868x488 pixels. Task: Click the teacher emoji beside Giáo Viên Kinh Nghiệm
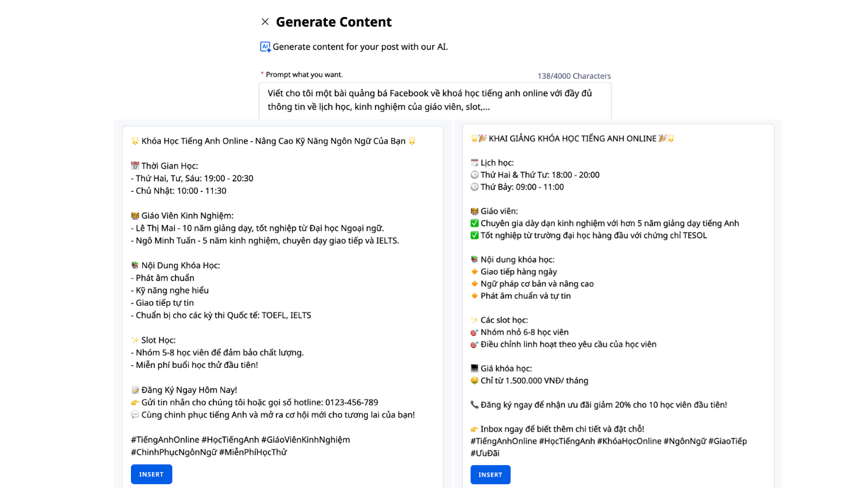point(135,216)
